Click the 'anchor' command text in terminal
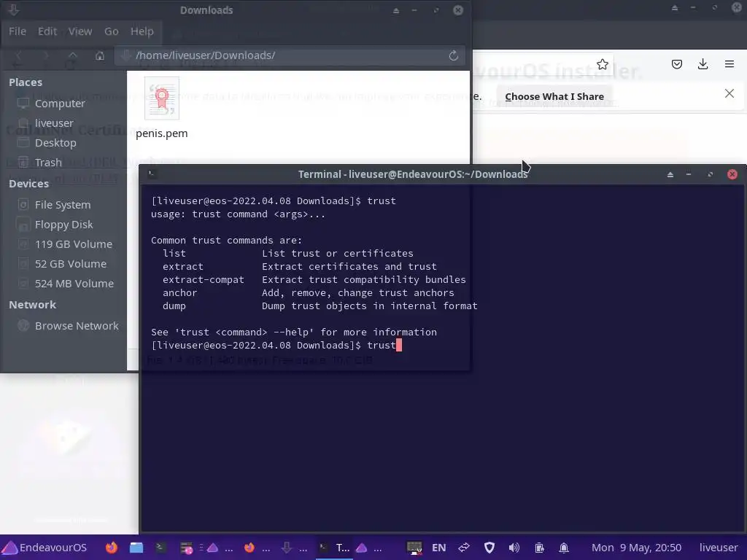 [179, 293]
